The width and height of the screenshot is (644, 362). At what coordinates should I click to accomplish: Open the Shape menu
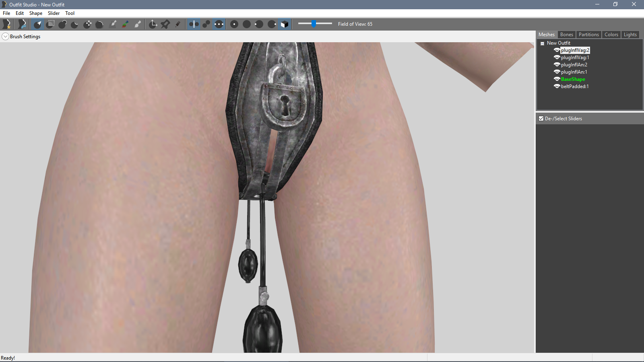click(x=36, y=13)
